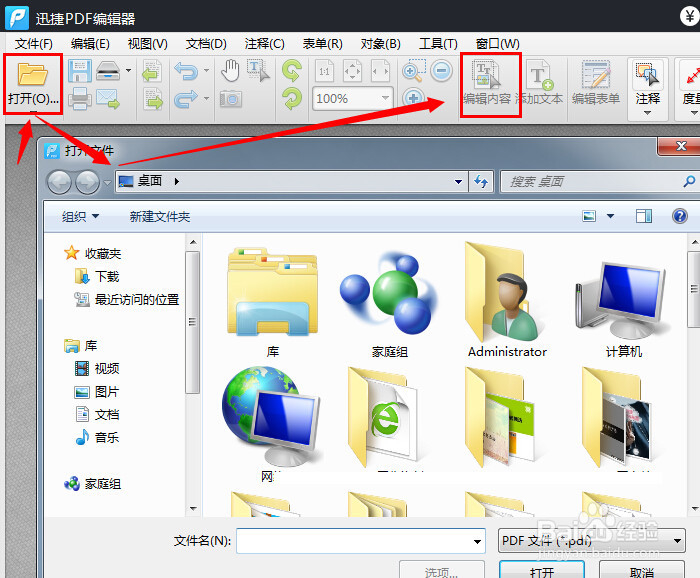The width and height of the screenshot is (700, 578).
Task: Click the refresh button beside address bar
Action: (x=481, y=182)
